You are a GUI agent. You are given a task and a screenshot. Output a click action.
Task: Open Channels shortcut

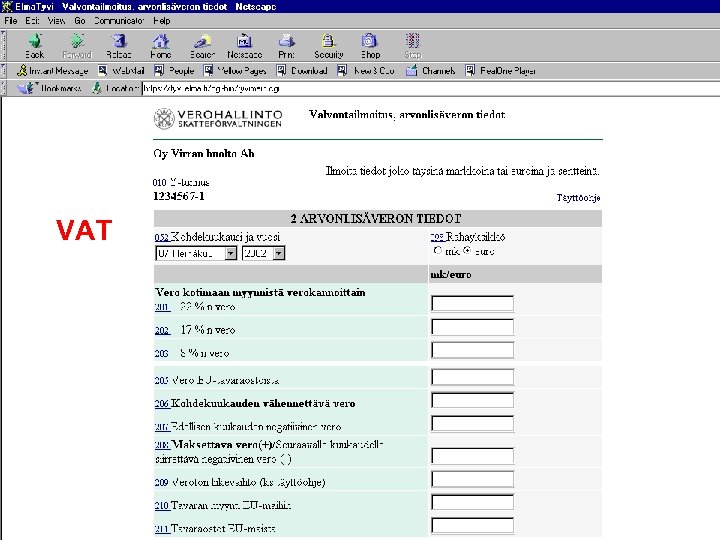pos(431,71)
